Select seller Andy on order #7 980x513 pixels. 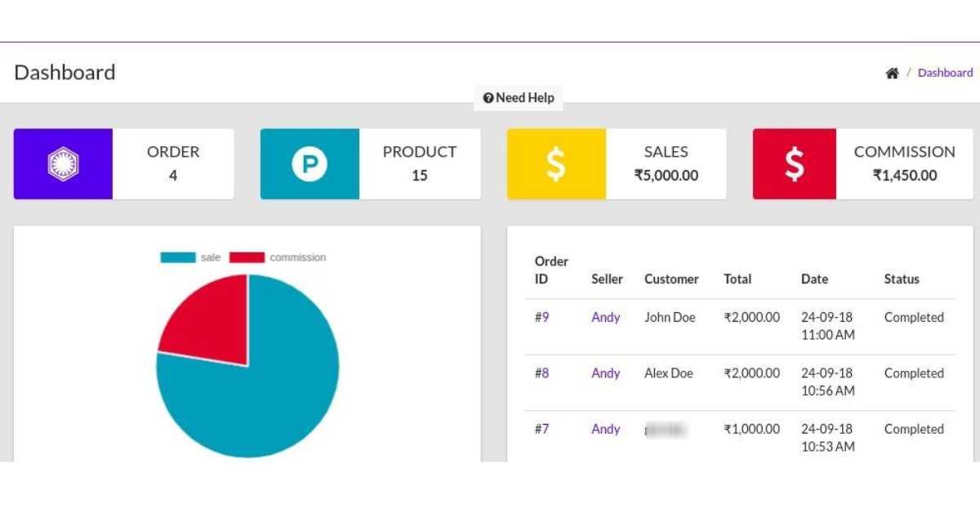click(x=605, y=429)
